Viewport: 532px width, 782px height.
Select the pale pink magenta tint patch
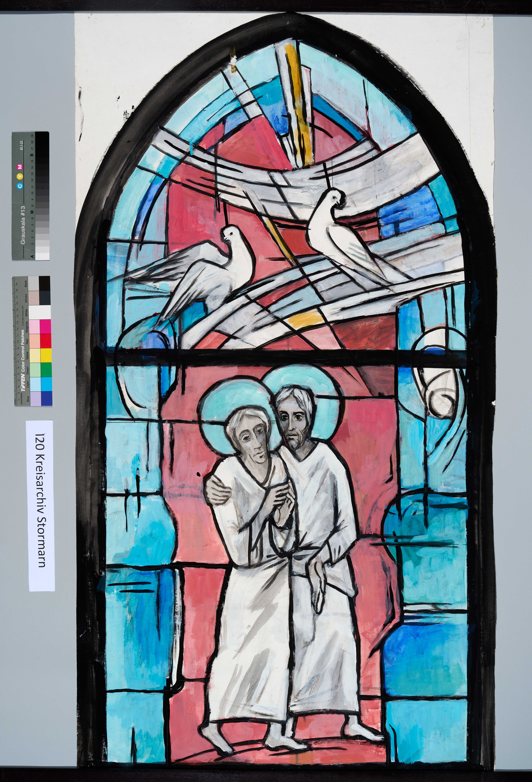34,327
